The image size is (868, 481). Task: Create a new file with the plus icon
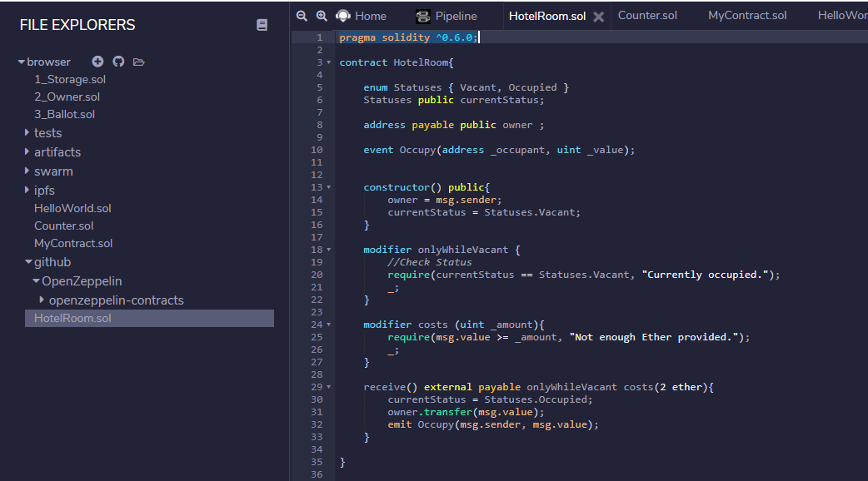pyautogui.click(x=97, y=62)
